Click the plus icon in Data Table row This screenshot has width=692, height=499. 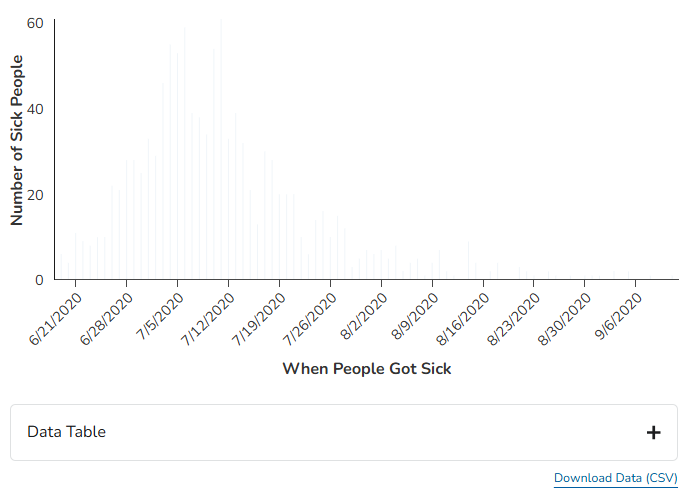tap(653, 432)
